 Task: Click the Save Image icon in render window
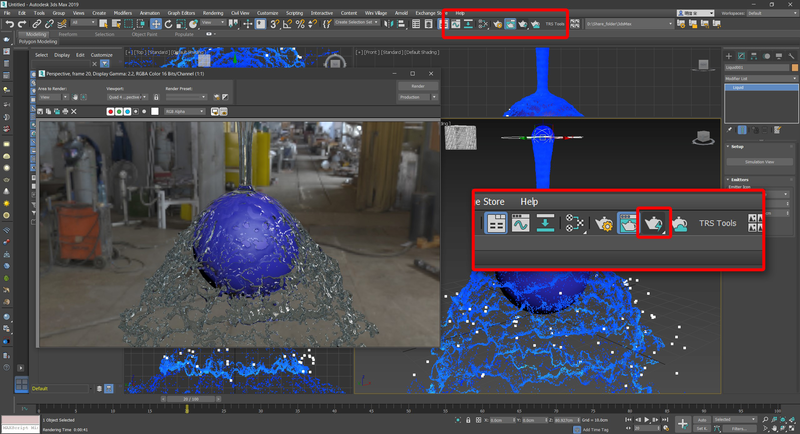(x=42, y=112)
